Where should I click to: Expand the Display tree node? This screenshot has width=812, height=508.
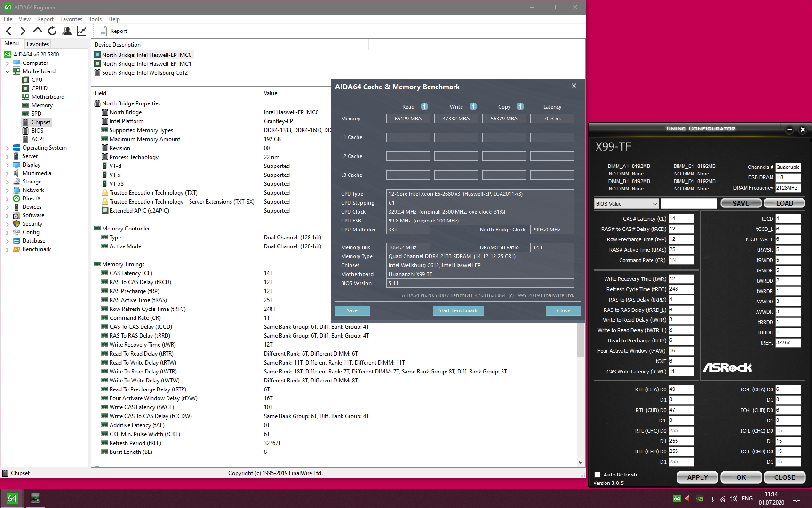click(x=8, y=165)
